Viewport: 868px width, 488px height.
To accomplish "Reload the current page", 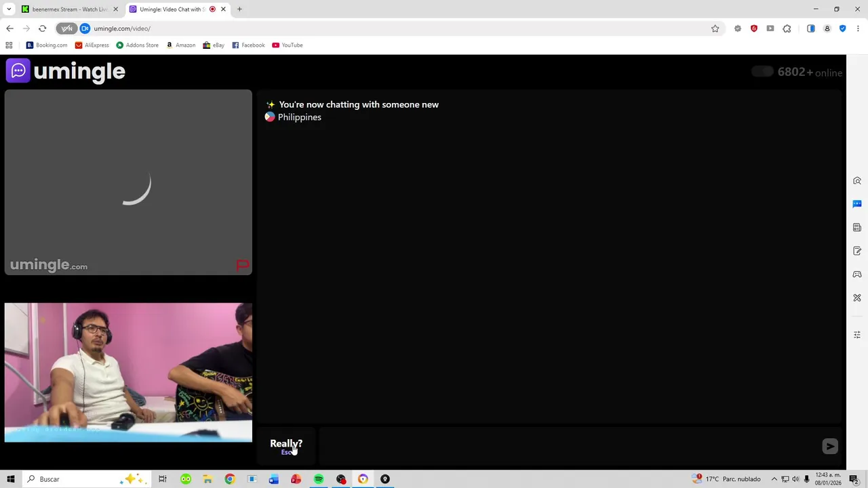I will [42, 28].
